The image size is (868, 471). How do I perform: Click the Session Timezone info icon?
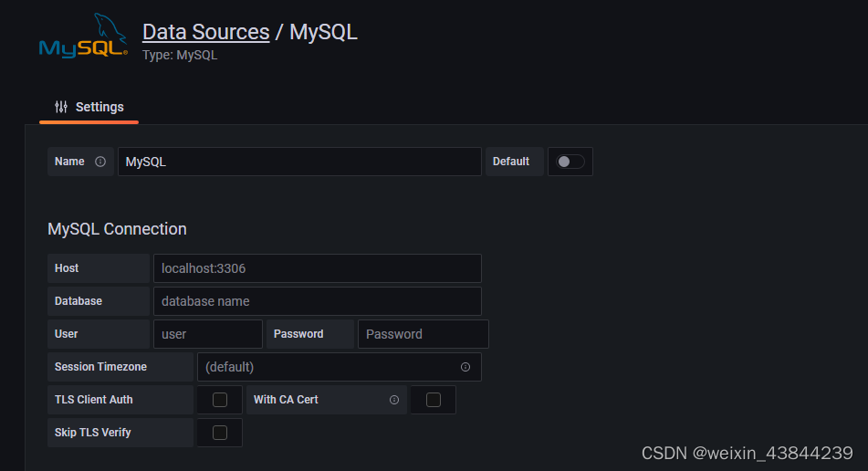(x=465, y=367)
